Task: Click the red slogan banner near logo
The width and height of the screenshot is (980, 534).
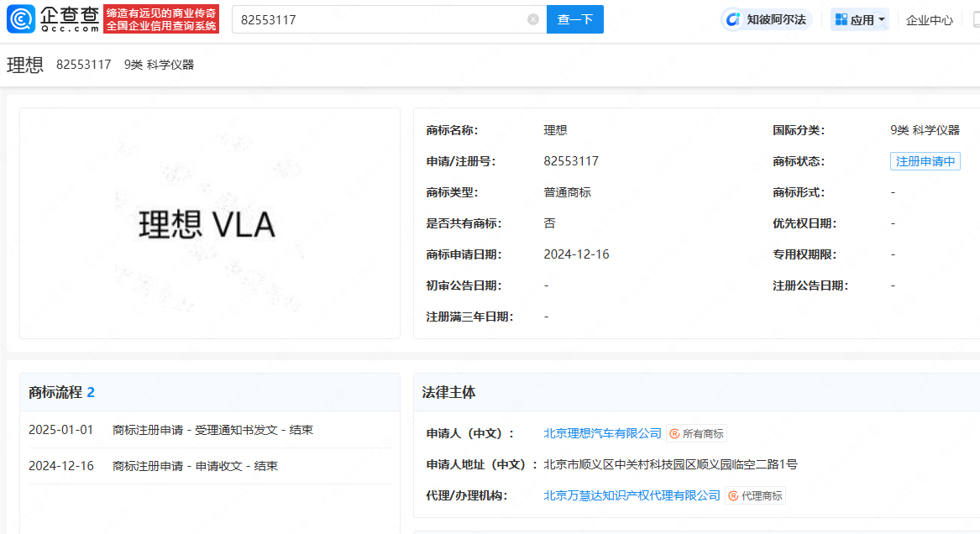Action: 161,19
